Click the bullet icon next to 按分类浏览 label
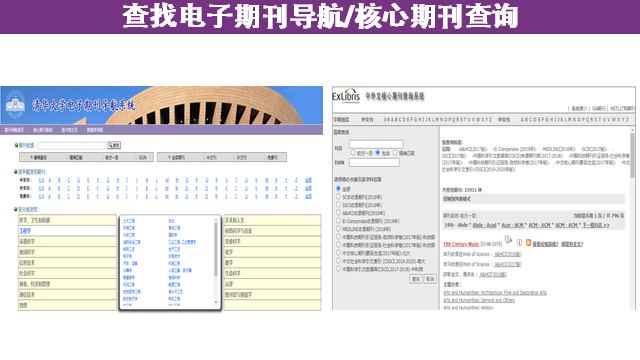This screenshot has width=640, height=360. (16, 209)
